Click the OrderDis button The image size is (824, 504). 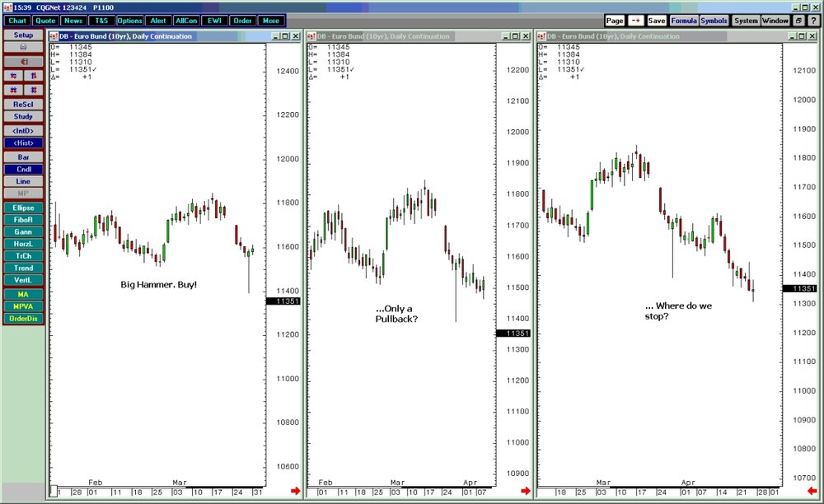coord(23,318)
